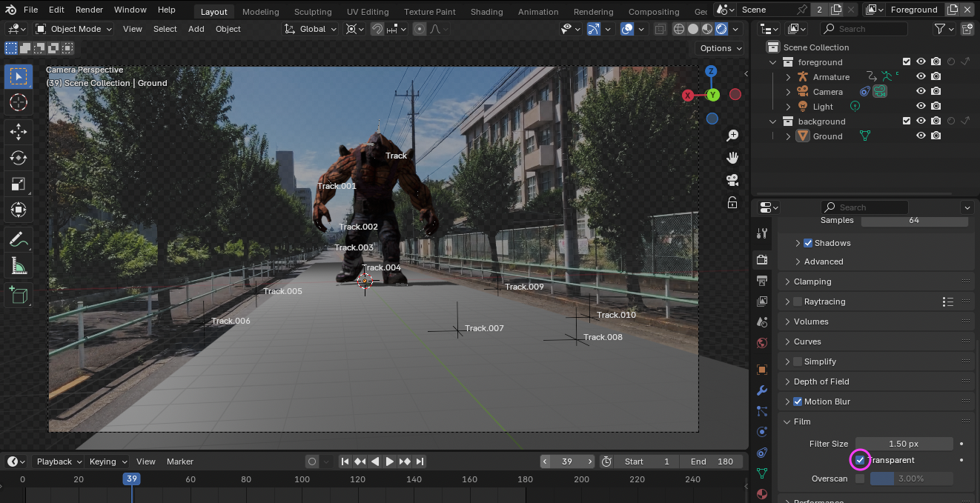Open the Keying popover in timeline
Image resolution: width=980 pixels, height=503 pixels.
point(108,462)
